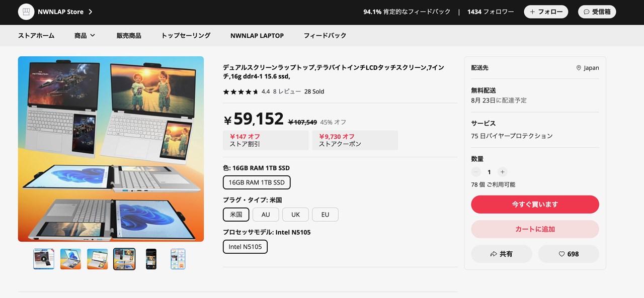Click the NWNLAP Store logo icon
644x298 pixels.
(26, 12)
